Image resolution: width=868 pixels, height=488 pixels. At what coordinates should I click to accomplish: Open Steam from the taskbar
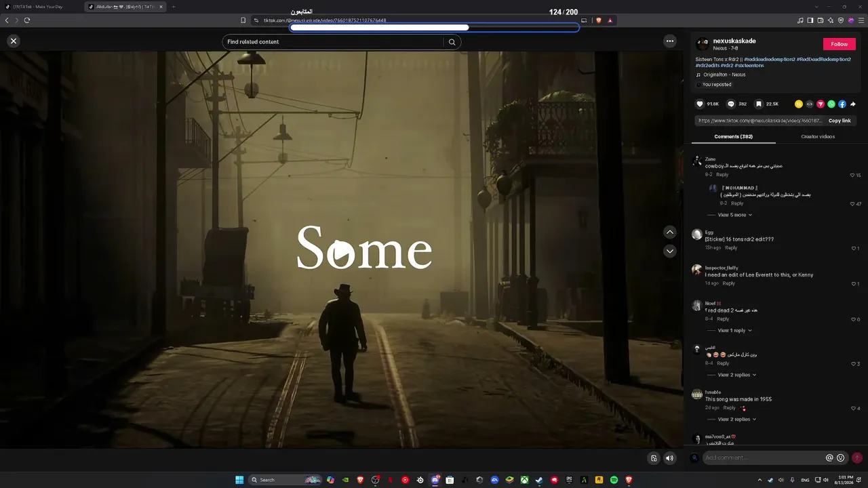539,480
